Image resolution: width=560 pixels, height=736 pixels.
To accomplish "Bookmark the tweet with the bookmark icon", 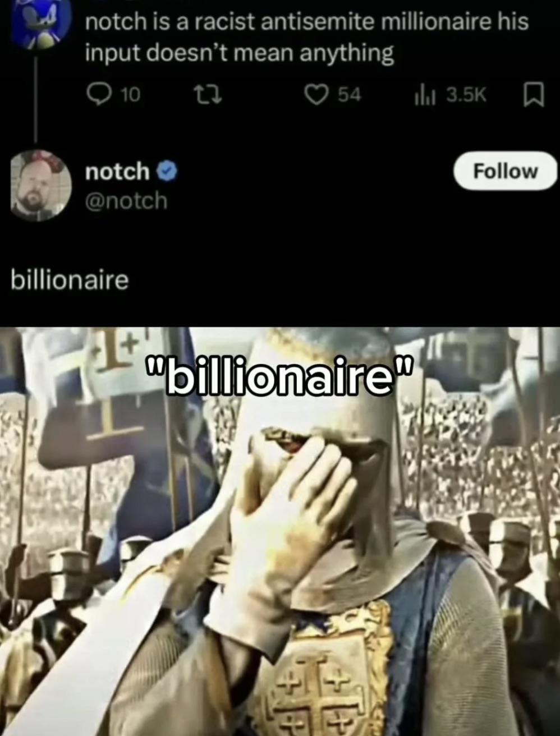I will click(x=534, y=95).
